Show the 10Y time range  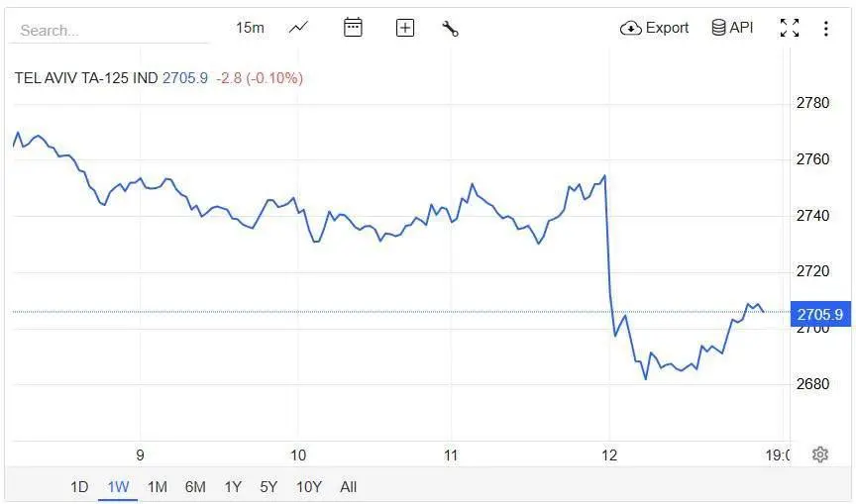click(x=309, y=486)
